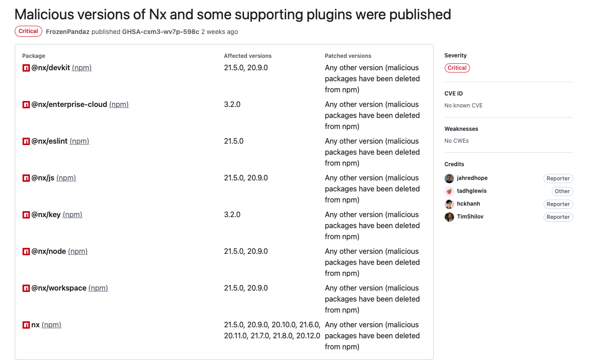Image resolution: width=589 pixels, height=364 pixels.
Task: Click the npm icon beside @nx/key
Action: point(26,215)
